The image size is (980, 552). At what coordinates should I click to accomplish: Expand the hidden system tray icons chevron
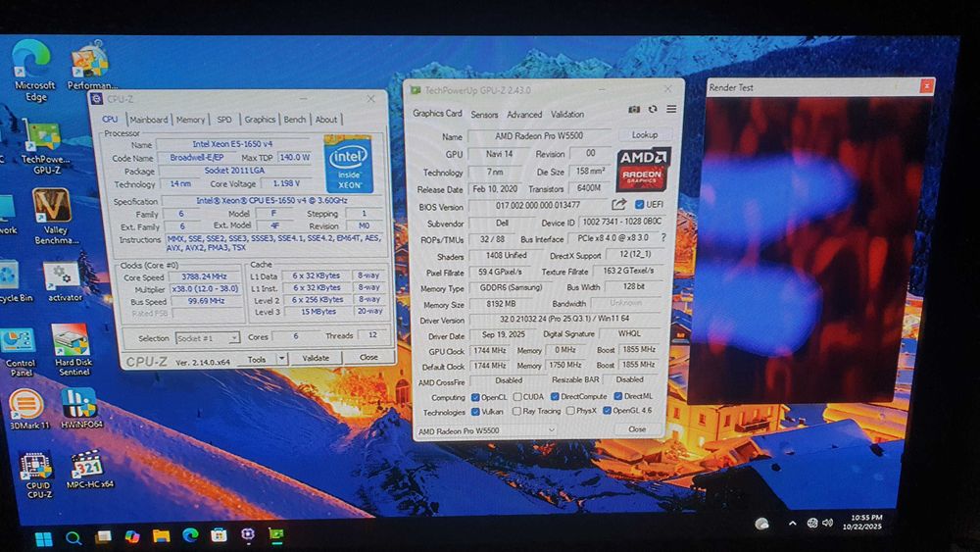pos(793,524)
